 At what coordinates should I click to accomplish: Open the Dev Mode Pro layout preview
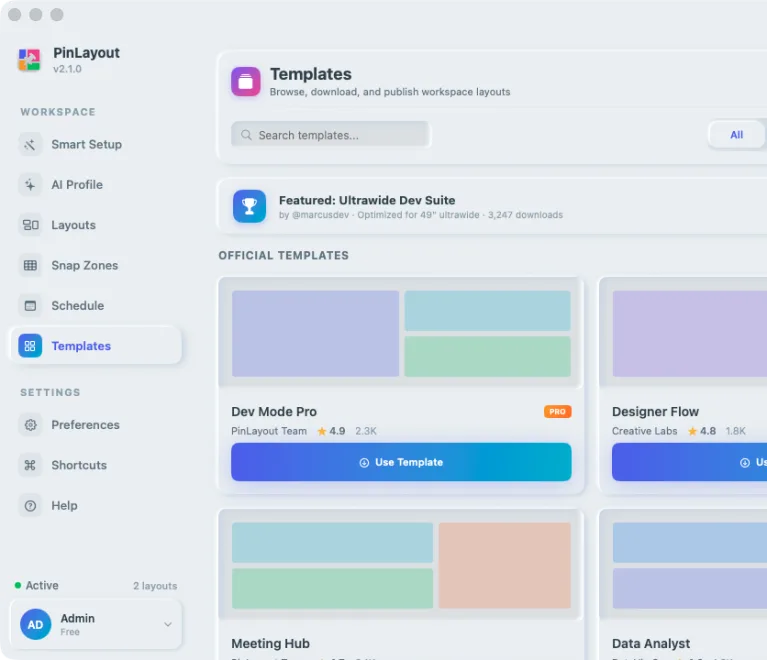[401, 334]
